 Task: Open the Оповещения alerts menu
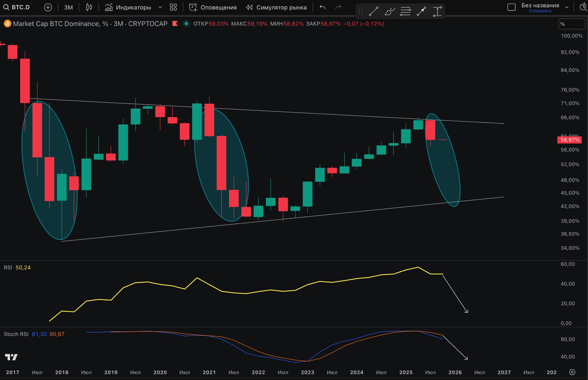[x=213, y=7]
